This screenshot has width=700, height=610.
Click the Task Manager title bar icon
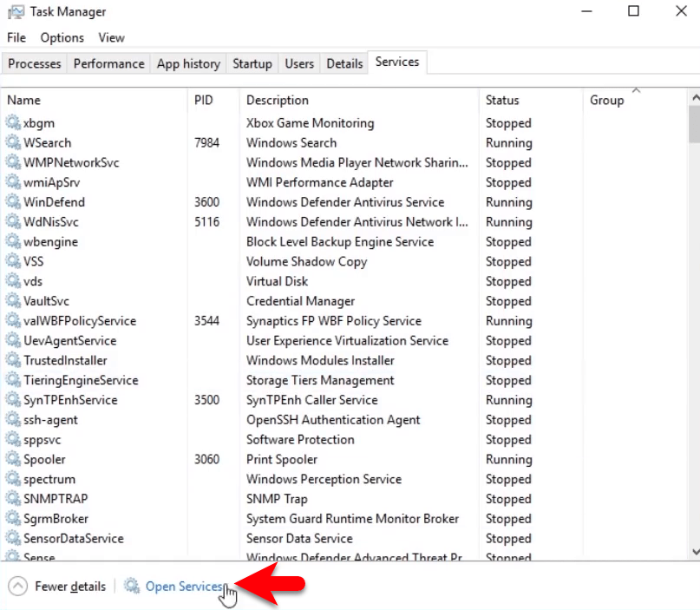[x=16, y=11]
